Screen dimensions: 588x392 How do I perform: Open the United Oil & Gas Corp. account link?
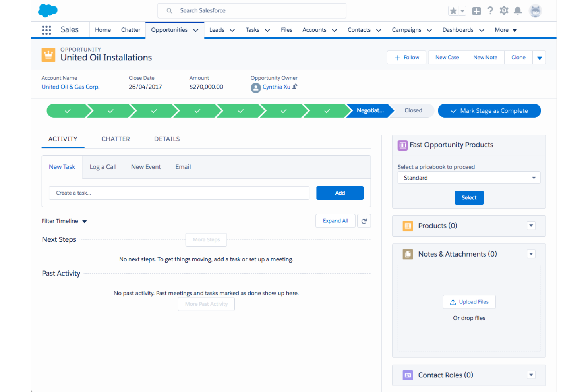[70, 87]
